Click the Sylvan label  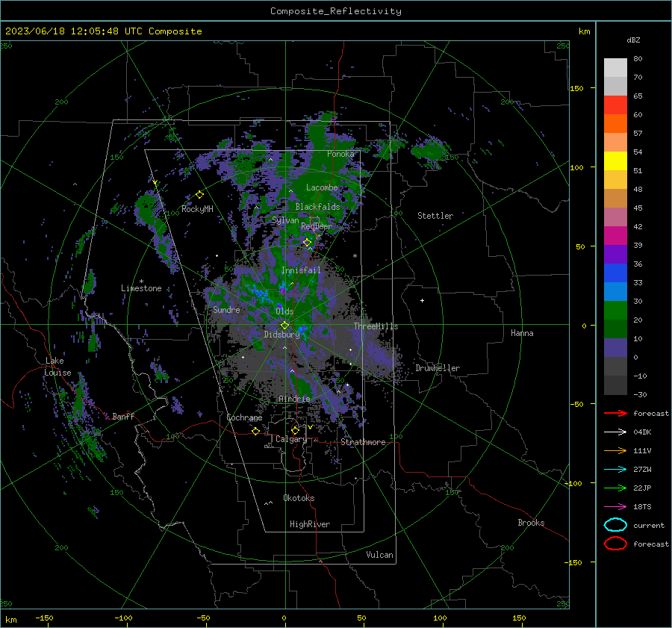click(x=285, y=220)
